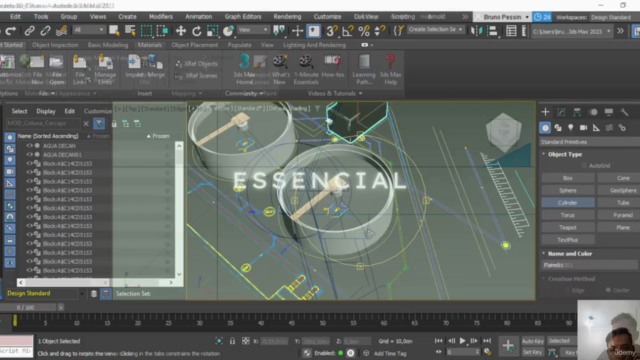Toggle the AutoGrid checkbox

click(584, 165)
